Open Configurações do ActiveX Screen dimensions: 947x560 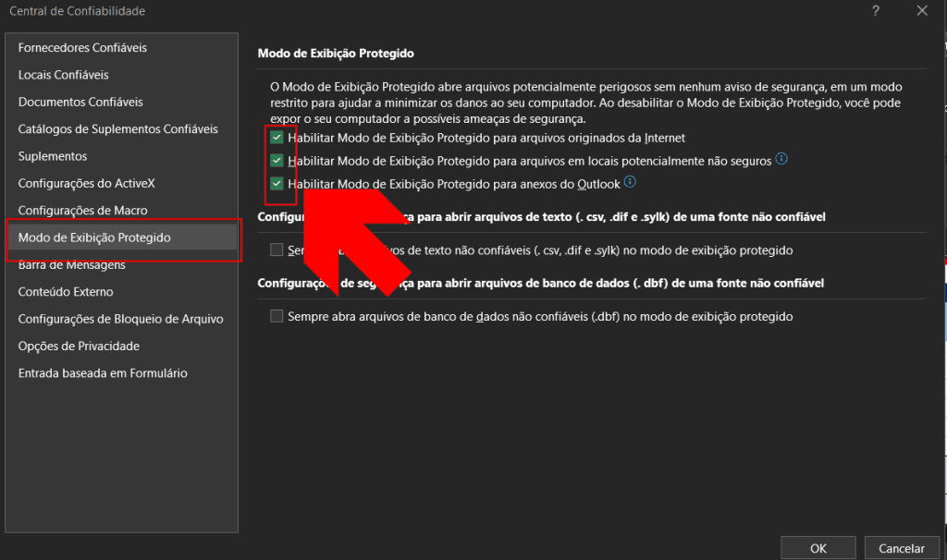[86, 184]
